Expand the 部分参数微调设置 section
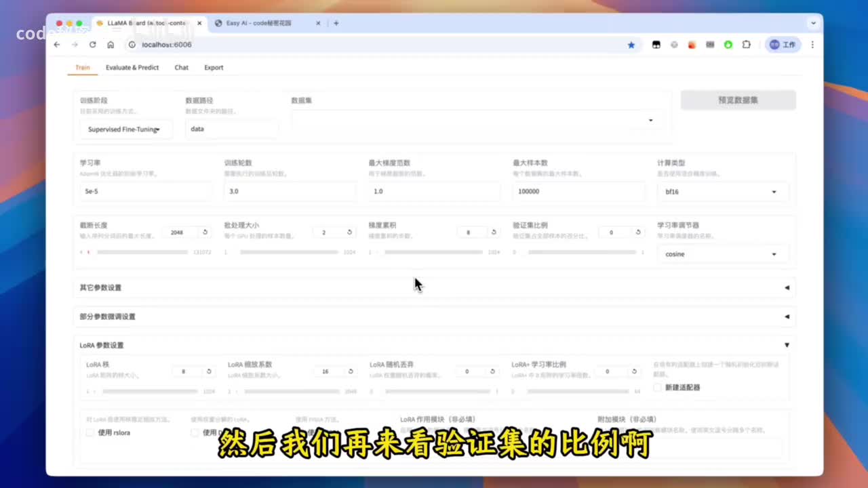 (x=434, y=317)
